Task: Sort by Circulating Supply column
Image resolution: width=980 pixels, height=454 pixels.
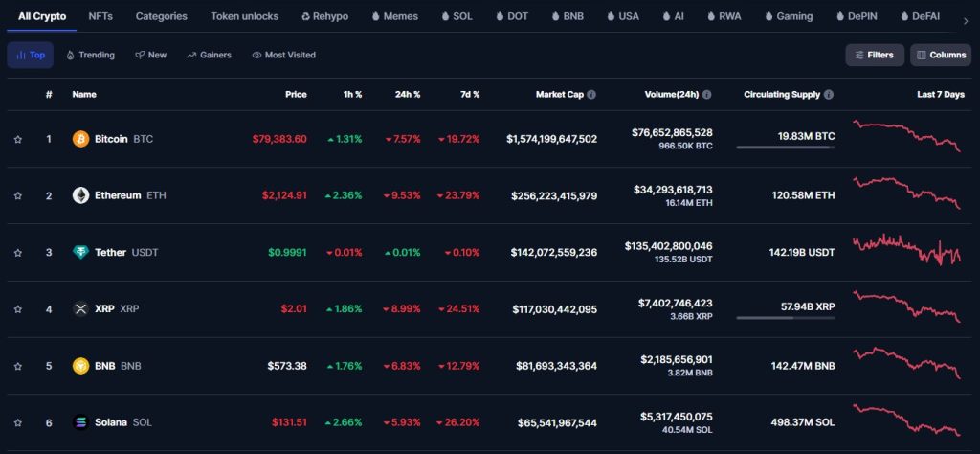Action: click(782, 95)
